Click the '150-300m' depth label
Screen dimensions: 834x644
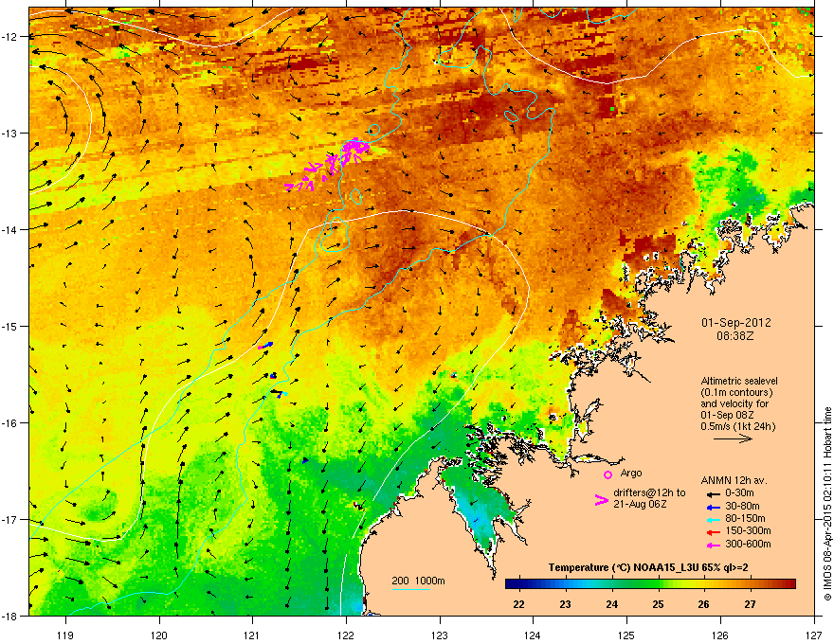(748, 530)
